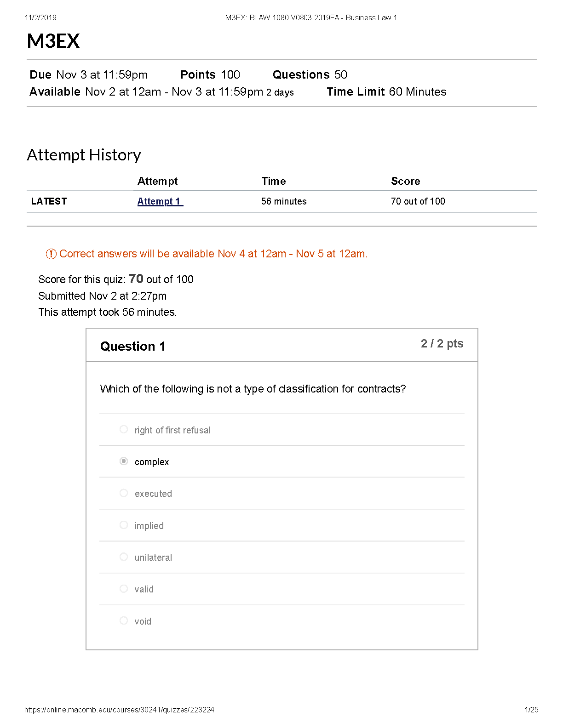Click the macomb.edu quiz URL in the footer
Viewport: 563px width, 728px height.
119,710
